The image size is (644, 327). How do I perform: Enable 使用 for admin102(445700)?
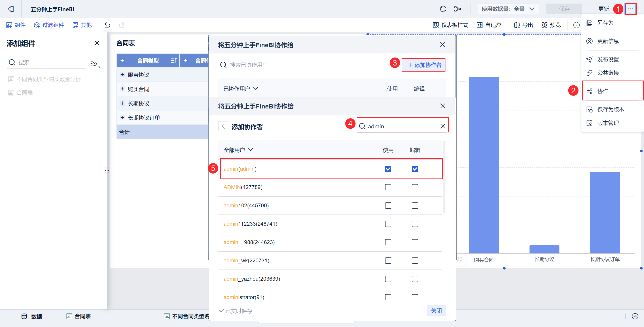(x=388, y=206)
